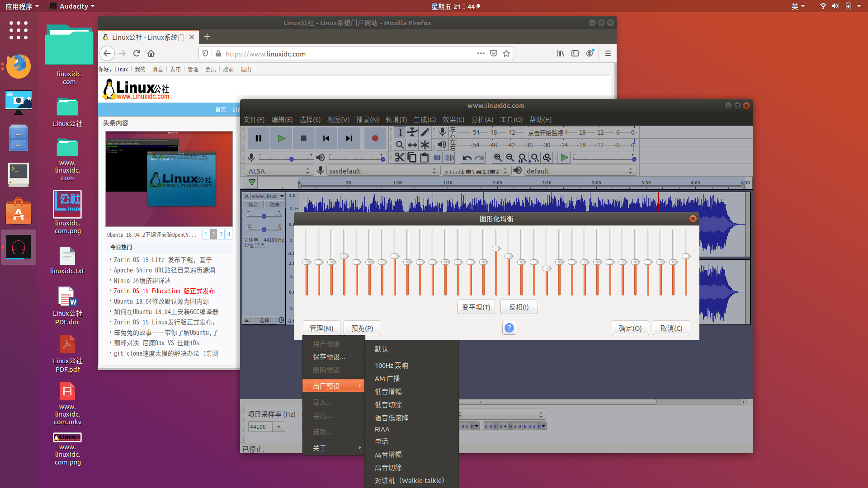Image resolution: width=868 pixels, height=488 pixels.
Task: Click the Trim audio icon
Action: (x=437, y=157)
